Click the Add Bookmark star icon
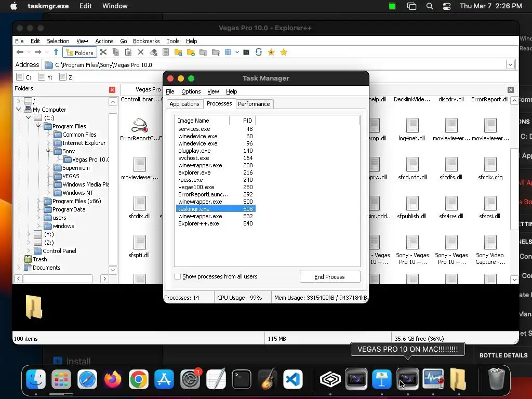532x399 pixels. tap(271, 52)
